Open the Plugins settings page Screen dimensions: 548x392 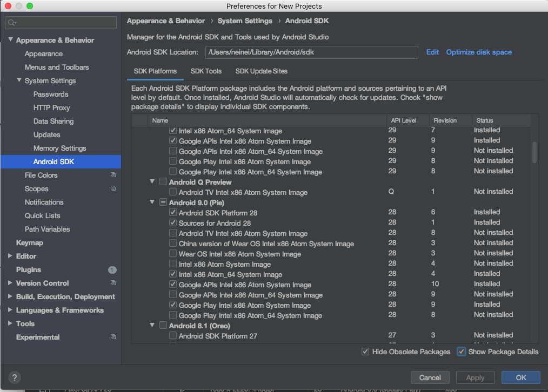coord(28,270)
